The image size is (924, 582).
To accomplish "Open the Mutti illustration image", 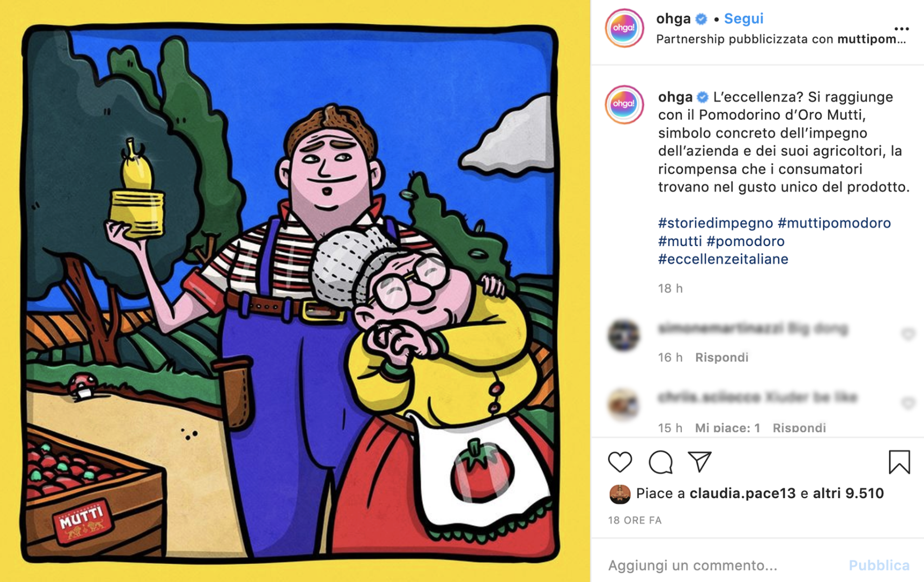I will click(295, 291).
